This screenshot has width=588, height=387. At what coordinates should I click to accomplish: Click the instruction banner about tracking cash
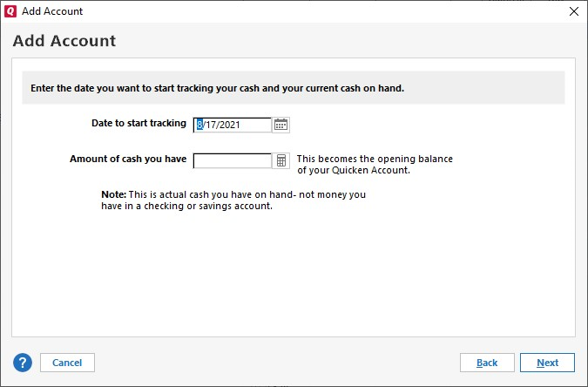point(217,88)
